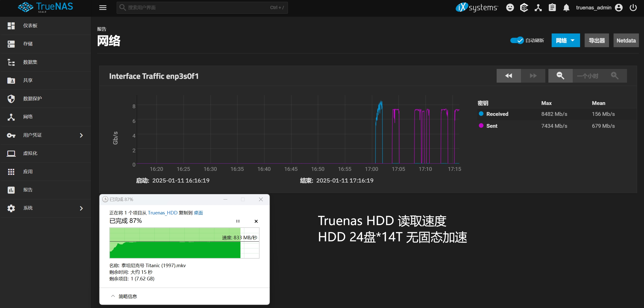The width and height of the screenshot is (644, 308).
Task: Toggle the 自动刷新 auto refresh switch
Action: (517, 40)
